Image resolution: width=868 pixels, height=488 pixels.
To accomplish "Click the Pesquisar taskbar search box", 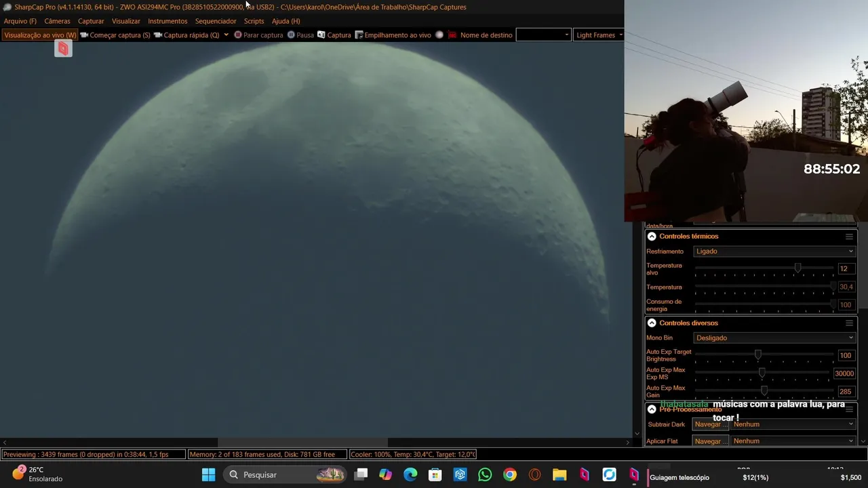I will pos(285,474).
